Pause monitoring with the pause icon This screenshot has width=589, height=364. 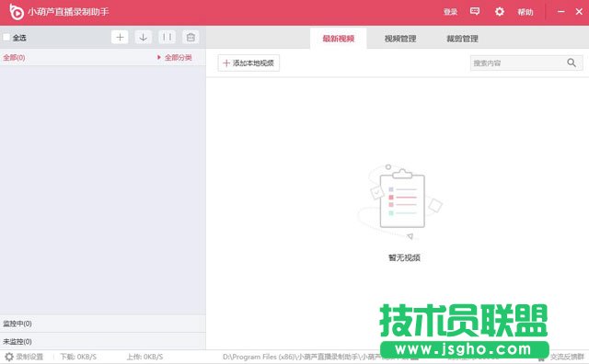167,37
